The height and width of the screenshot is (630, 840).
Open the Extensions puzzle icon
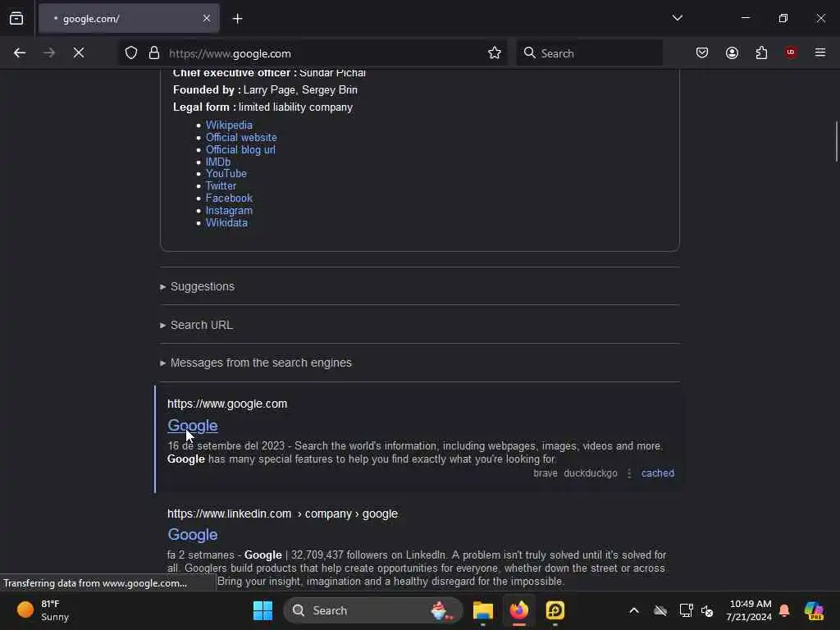[x=761, y=53]
